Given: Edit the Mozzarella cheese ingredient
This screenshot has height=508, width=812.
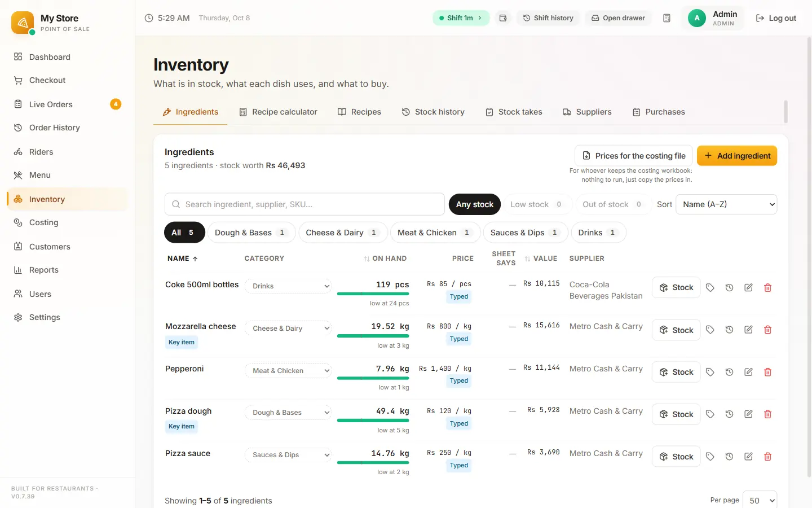Looking at the screenshot, I should [748, 330].
